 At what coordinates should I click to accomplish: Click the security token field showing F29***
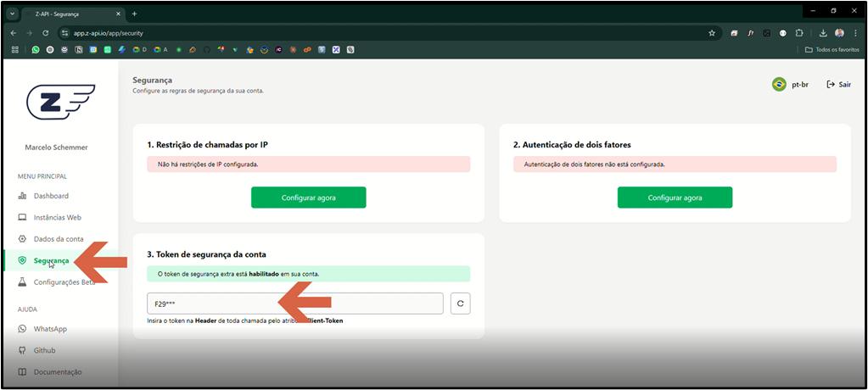(295, 304)
